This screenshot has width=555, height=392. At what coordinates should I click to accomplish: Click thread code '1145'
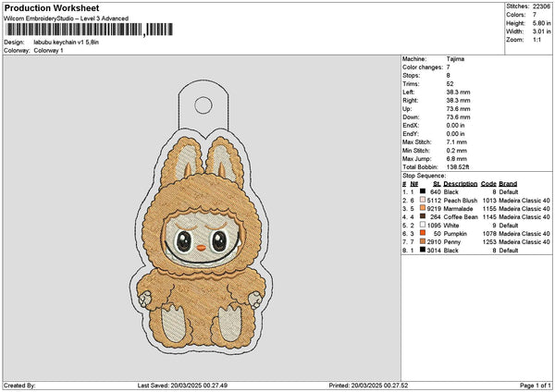click(x=489, y=217)
